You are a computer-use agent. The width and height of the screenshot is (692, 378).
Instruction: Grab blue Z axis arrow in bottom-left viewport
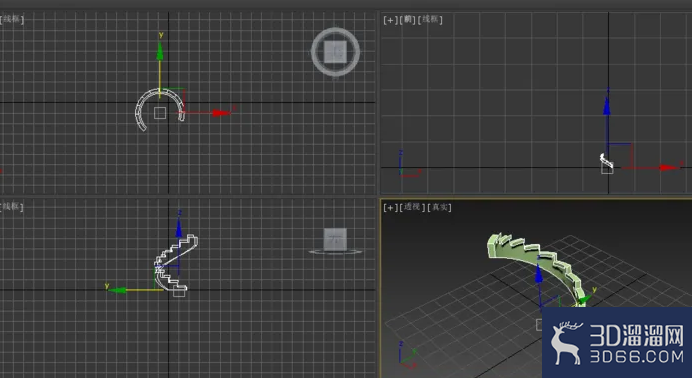click(179, 228)
